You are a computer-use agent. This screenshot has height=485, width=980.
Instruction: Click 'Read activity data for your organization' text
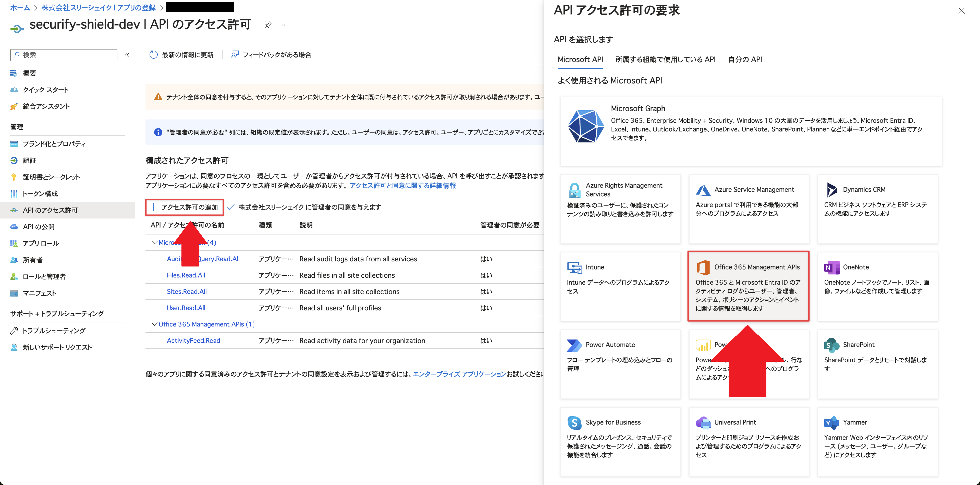pos(362,341)
